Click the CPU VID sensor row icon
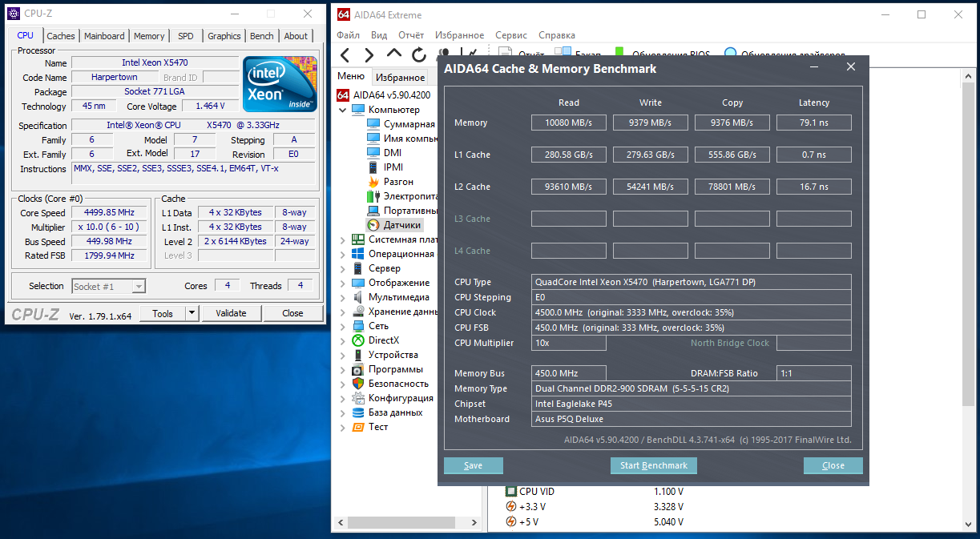This screenshot has width=980, height=539. [510, 492]
